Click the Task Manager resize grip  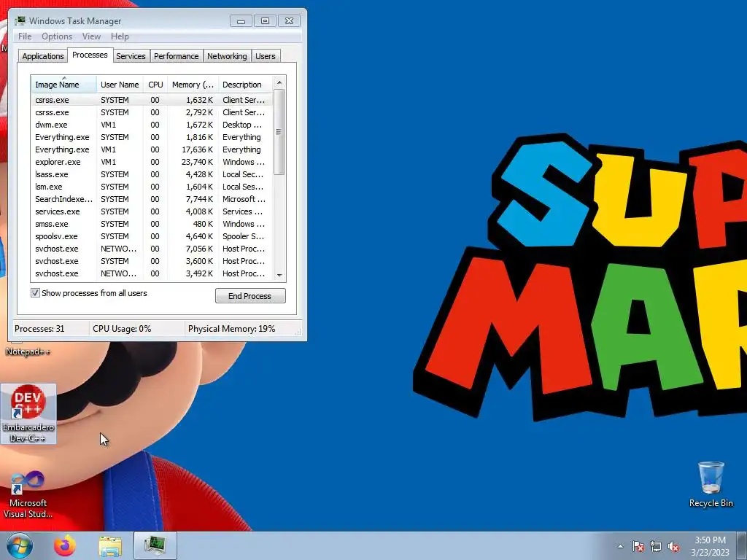point(299,332)
